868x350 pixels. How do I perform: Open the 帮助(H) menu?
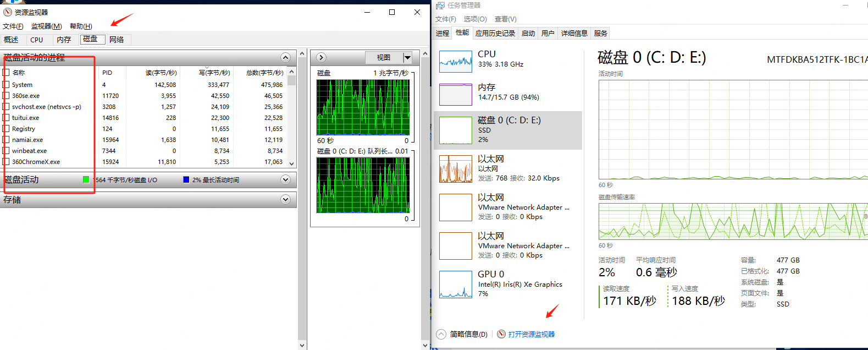(81, 26)
